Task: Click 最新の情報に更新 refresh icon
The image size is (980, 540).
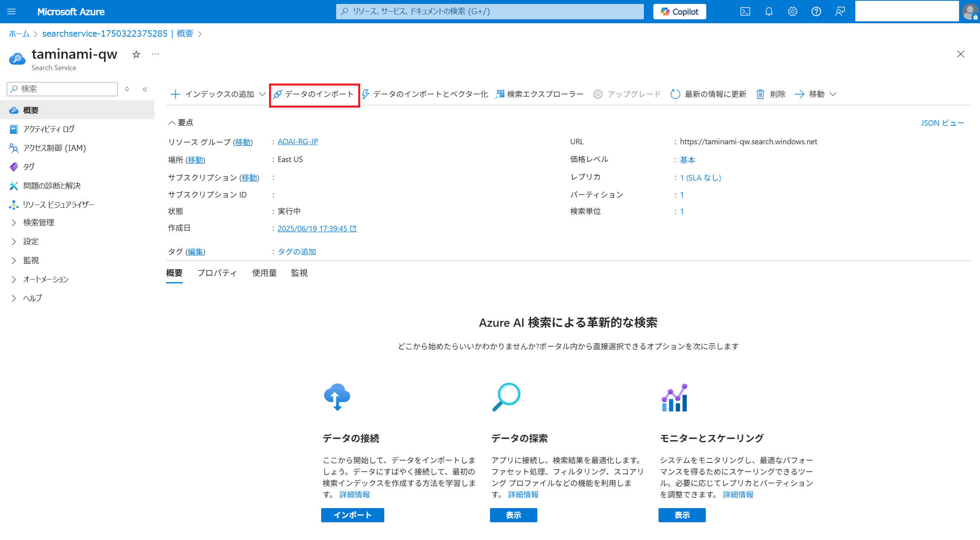Action: point(675,94)
